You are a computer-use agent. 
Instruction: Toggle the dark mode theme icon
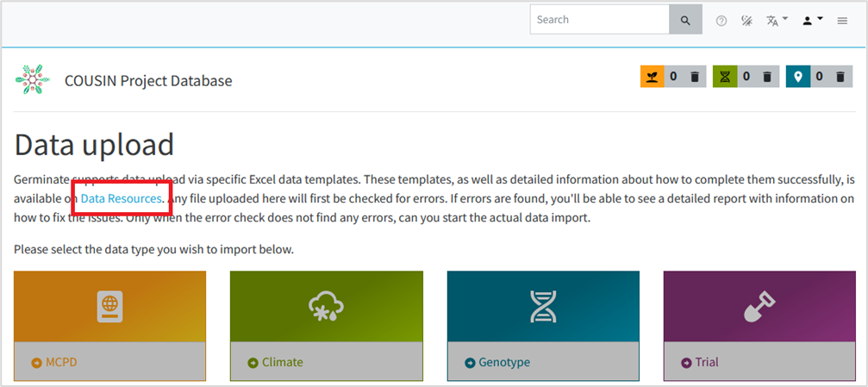pyautogui.click(x=746, y=21)
